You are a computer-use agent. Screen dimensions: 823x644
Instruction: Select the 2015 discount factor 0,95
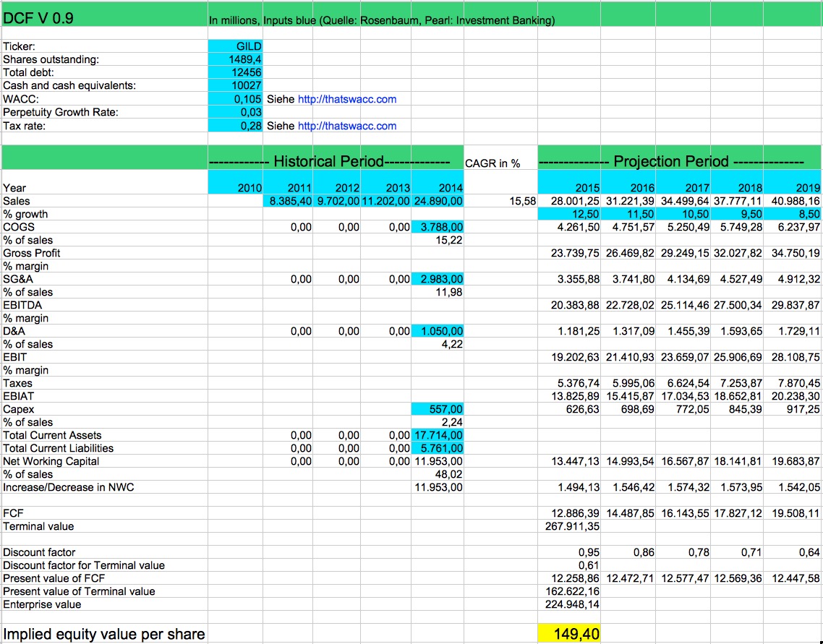point(569,552)
